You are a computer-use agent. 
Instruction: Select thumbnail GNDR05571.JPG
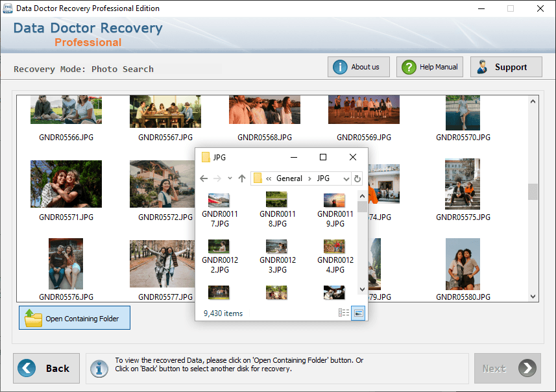tap(66, 184)
